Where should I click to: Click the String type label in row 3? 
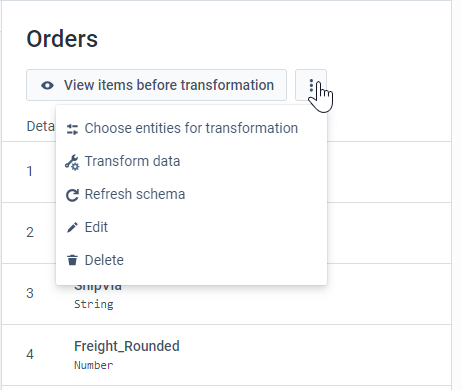94,304
